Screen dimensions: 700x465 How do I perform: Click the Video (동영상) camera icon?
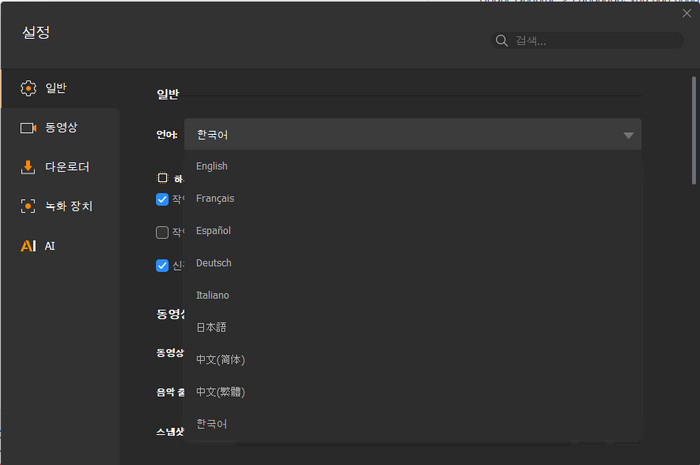[28, 128]
